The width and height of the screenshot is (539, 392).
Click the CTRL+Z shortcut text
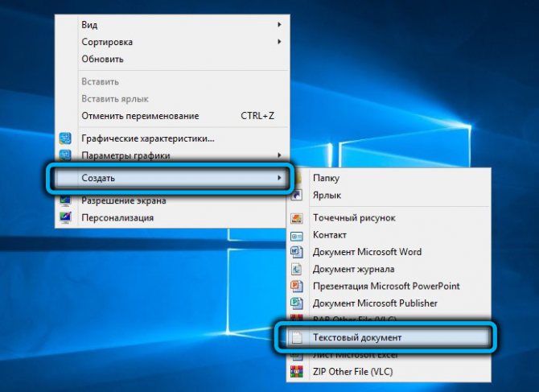(x=257, y=116)
